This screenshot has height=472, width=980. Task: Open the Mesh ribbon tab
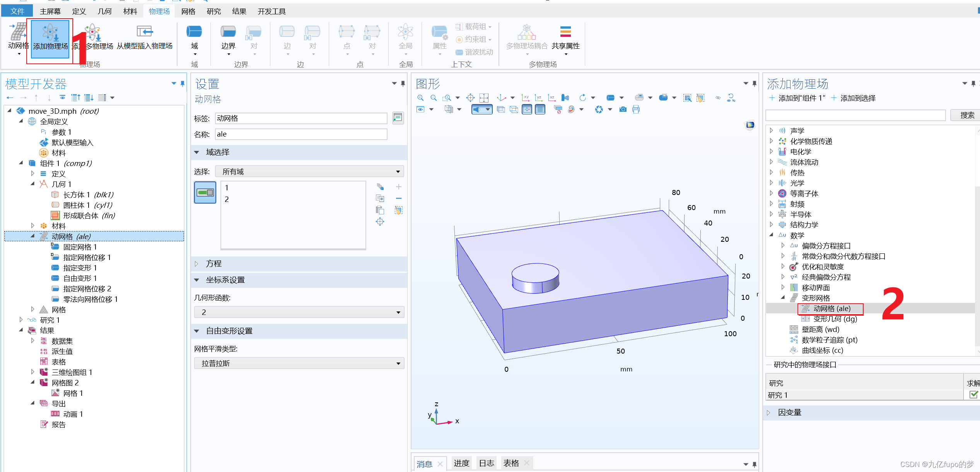tap(188, 11)
